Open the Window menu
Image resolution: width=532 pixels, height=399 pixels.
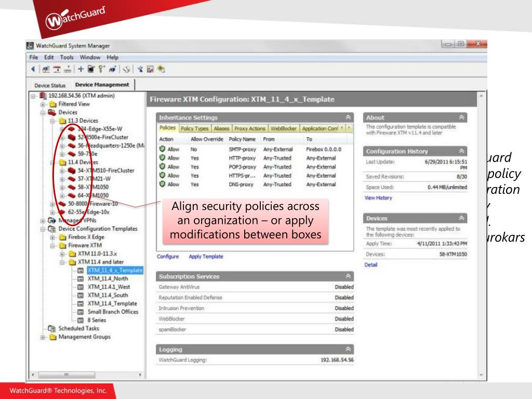click(90, 57)
